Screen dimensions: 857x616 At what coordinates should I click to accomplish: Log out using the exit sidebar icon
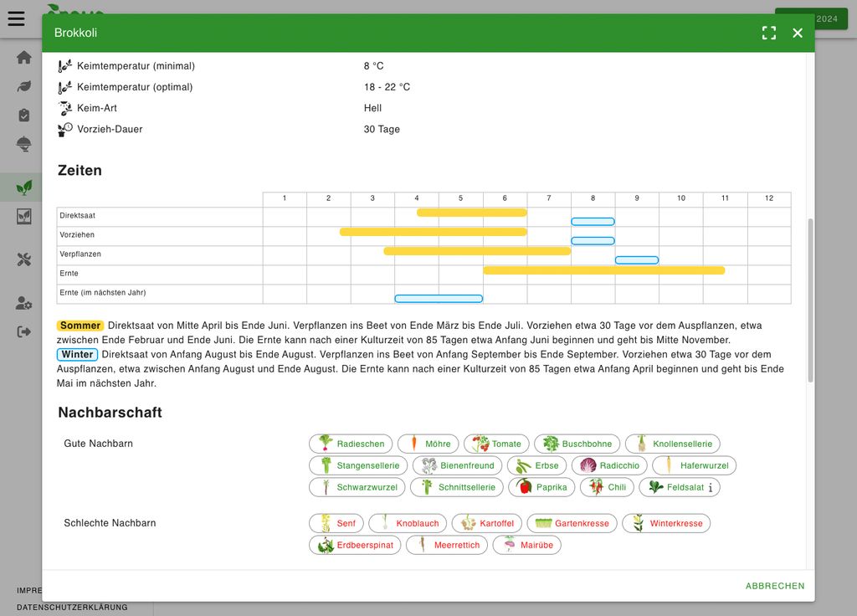[x=22, y=331]
